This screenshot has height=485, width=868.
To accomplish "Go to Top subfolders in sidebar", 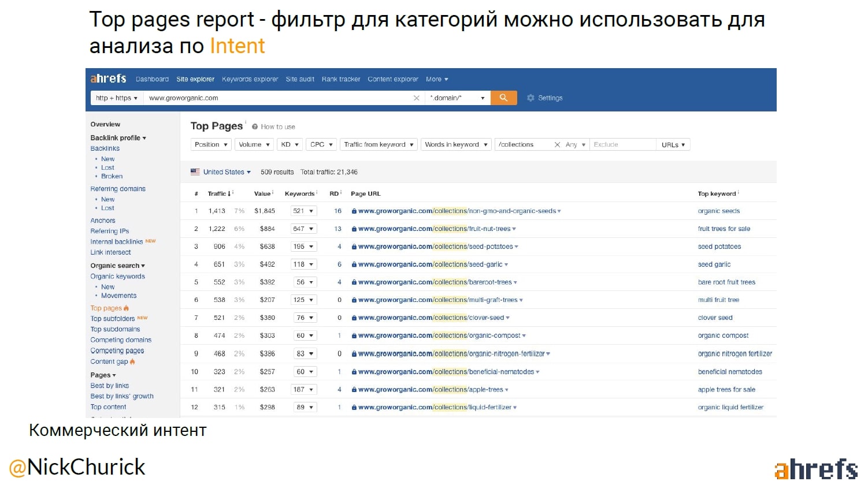I will 113,319.
